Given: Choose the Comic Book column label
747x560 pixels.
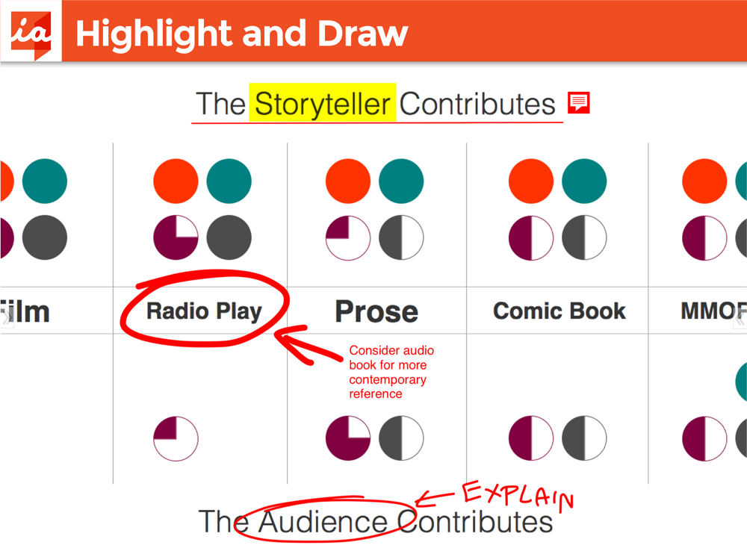Looking at the screenshot, I should click(x=560, y=311).
